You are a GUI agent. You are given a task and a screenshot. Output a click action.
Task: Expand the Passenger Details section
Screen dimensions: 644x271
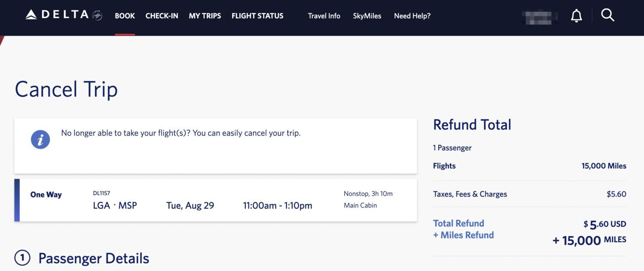coord(93,258)
